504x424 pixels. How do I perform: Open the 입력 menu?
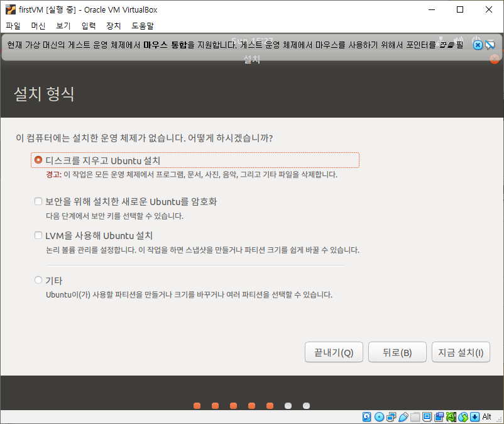pos(89,26)
